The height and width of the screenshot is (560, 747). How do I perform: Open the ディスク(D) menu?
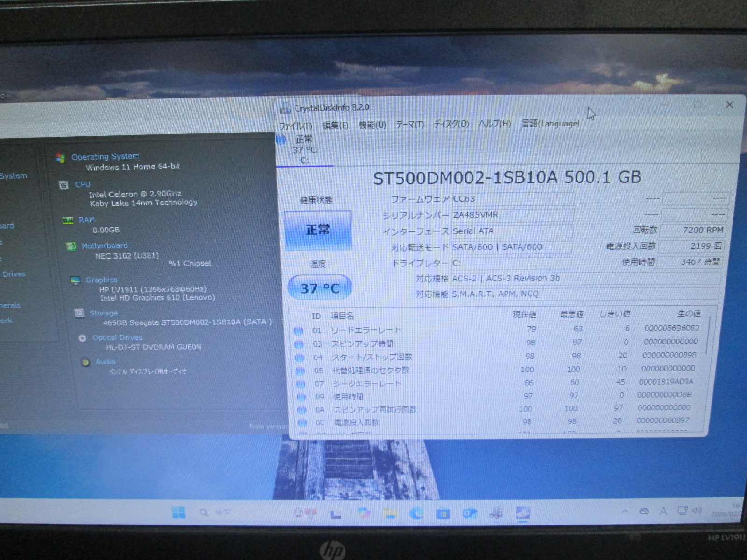point(451,124)
